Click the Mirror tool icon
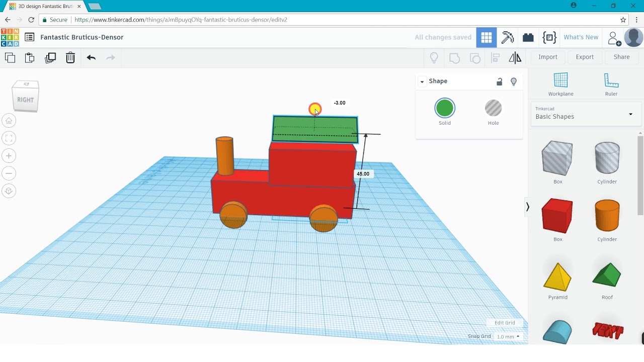Screen dimensions: 644x362 click(515, 58)
